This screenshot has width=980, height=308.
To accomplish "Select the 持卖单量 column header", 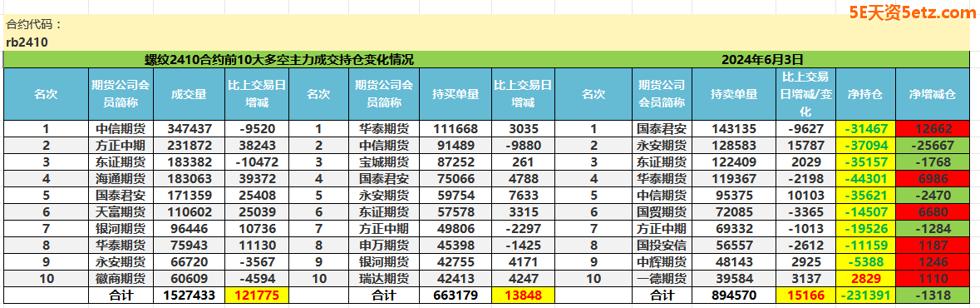I will click(734, 95).
